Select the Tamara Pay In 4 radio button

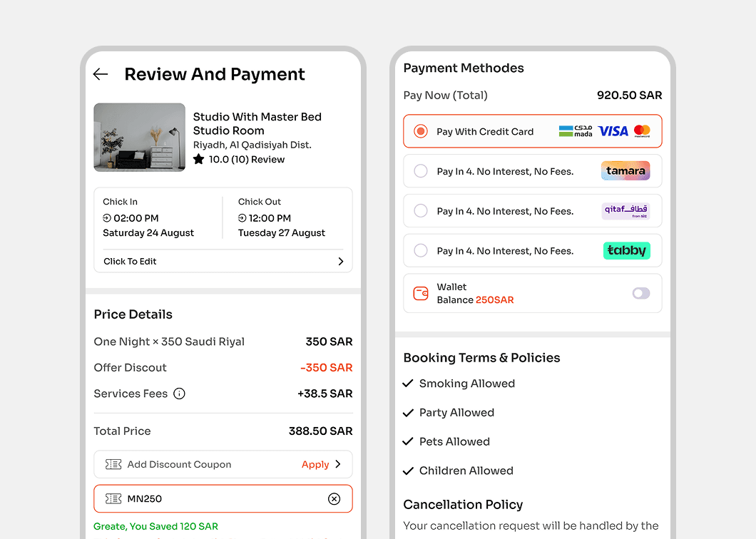421,171
